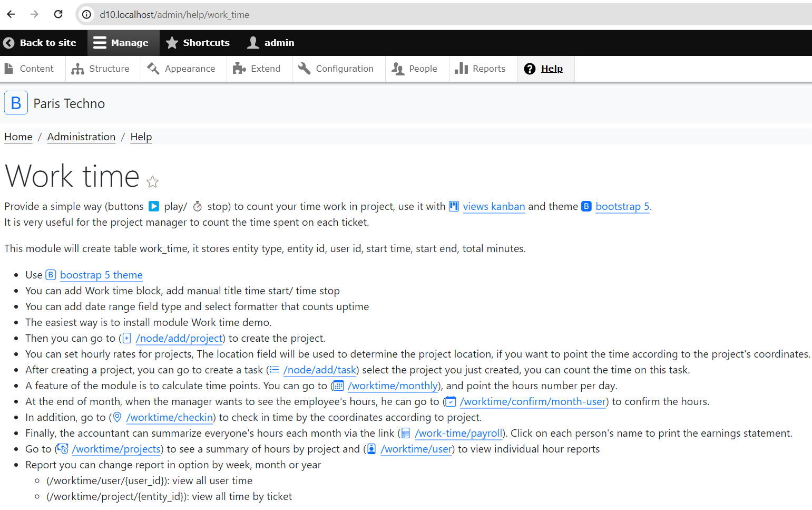
Task: Select the Reports menu item
Action: point(480,69)
